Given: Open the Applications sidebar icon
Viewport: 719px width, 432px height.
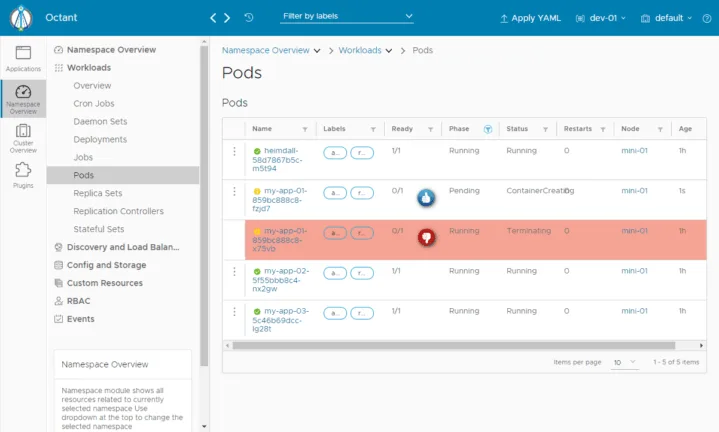Looking at the screenshot, I should coord(23,59).
